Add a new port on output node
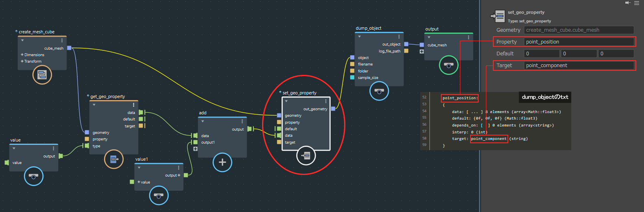Image resolution: width=644 pixels, height=212 pixels. pyautogui.click(x=422, y=52)
